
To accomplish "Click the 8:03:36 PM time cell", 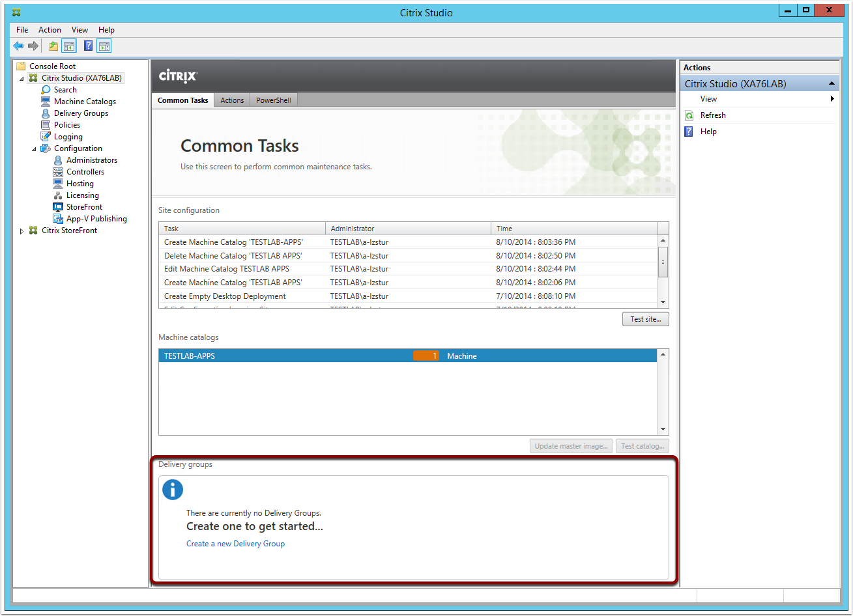I will click(536, 242).
